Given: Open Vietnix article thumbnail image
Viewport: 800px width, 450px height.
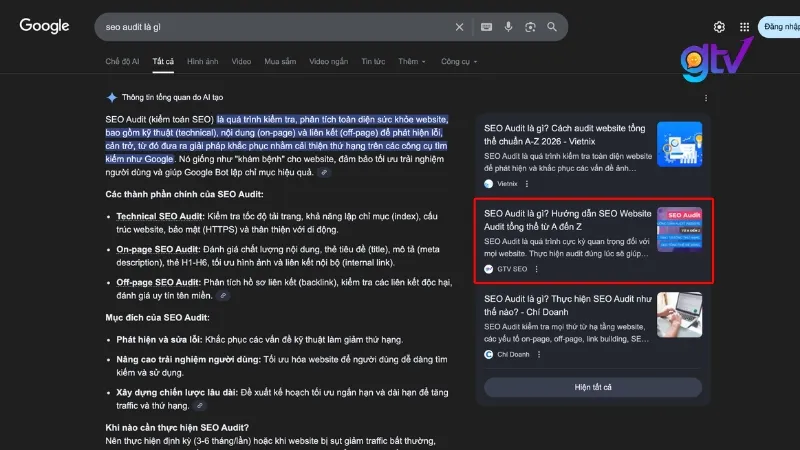Looking at the screenshot, I should (x=679, y=144).
